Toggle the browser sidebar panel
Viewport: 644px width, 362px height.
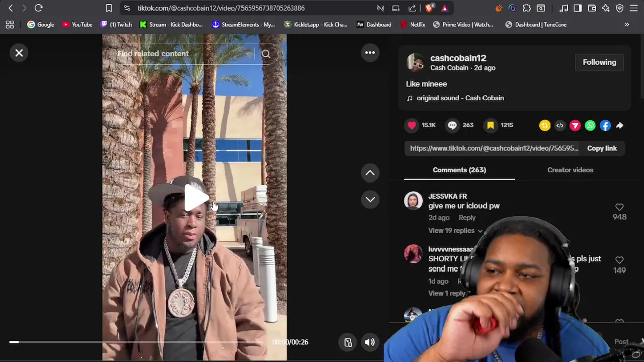coord(578,8)
